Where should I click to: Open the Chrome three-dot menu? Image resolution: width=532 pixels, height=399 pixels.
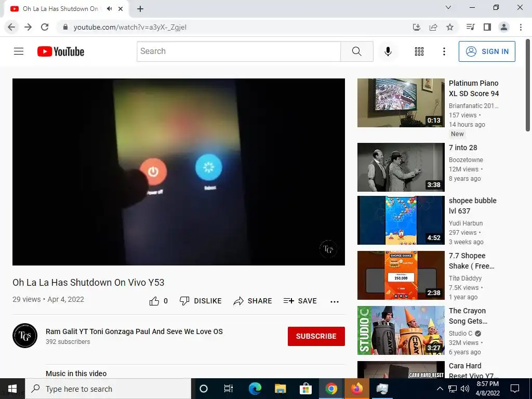(x=521, y=27)
